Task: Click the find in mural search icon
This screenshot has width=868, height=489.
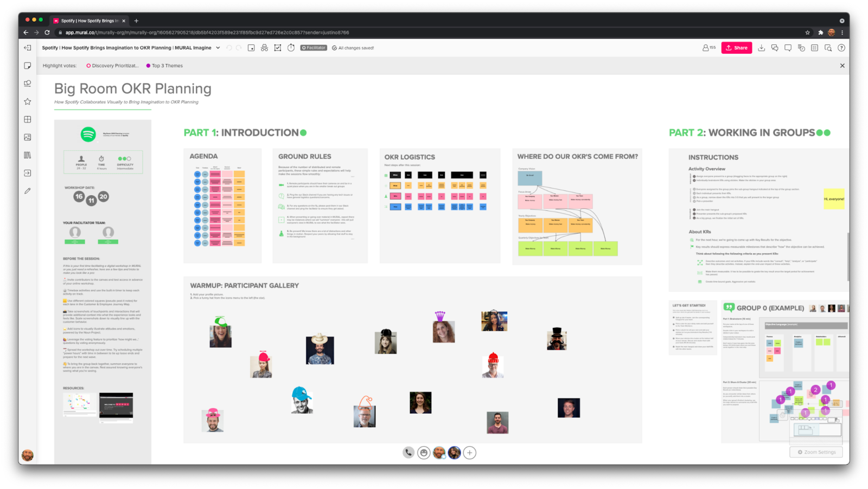Action: tap(828, 48)
